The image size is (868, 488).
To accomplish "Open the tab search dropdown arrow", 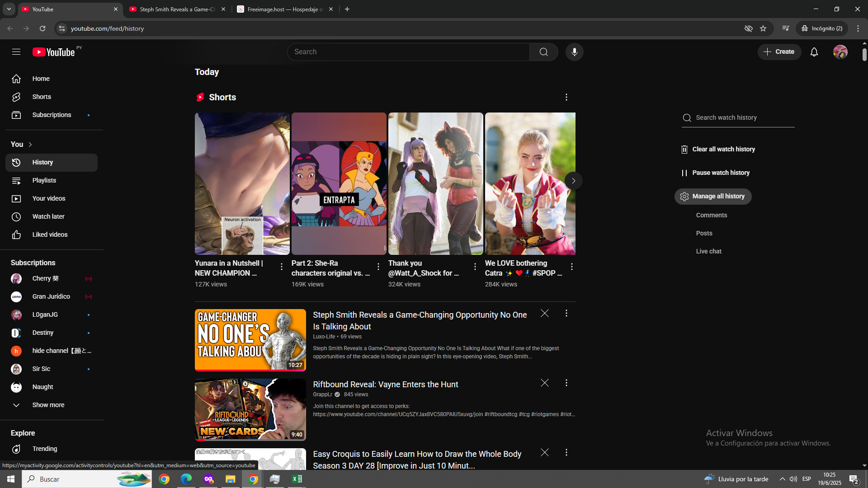I will click(9, 9).
